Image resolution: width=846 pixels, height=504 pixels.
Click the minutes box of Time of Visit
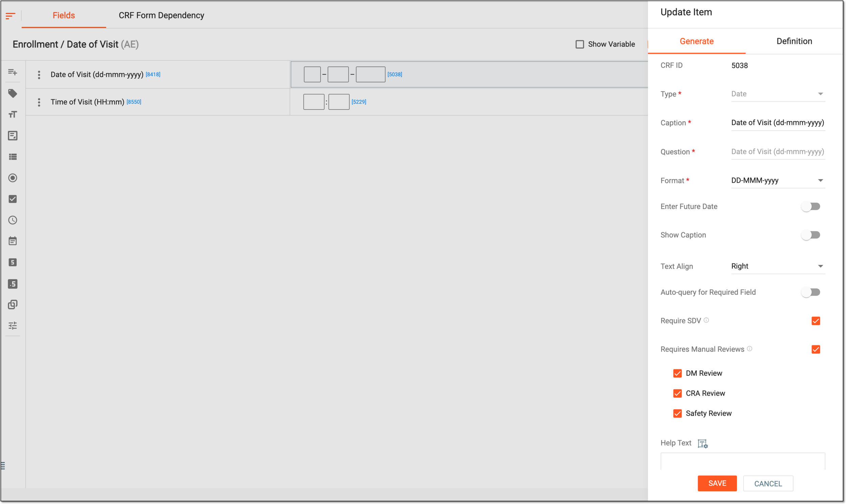point(339,102)
